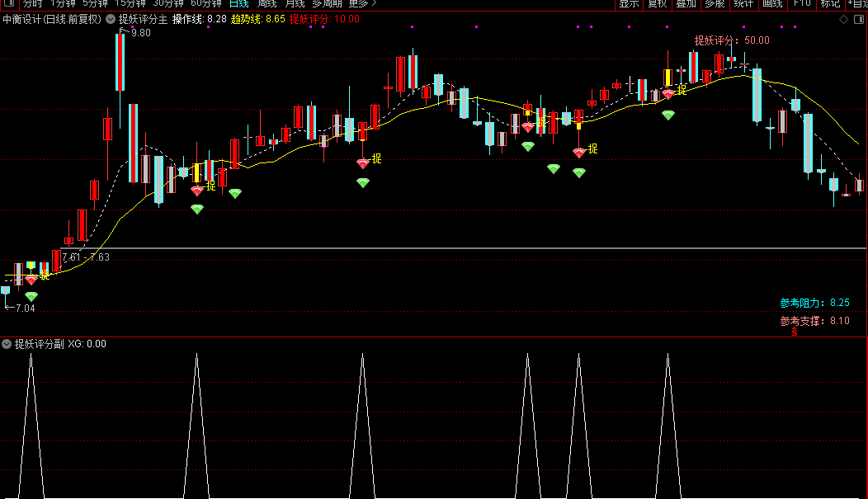Click the 参考支撑: 8.10 label
Viewport: 868px width, 499px height.
pyautogui.click(x=815, y=320)
